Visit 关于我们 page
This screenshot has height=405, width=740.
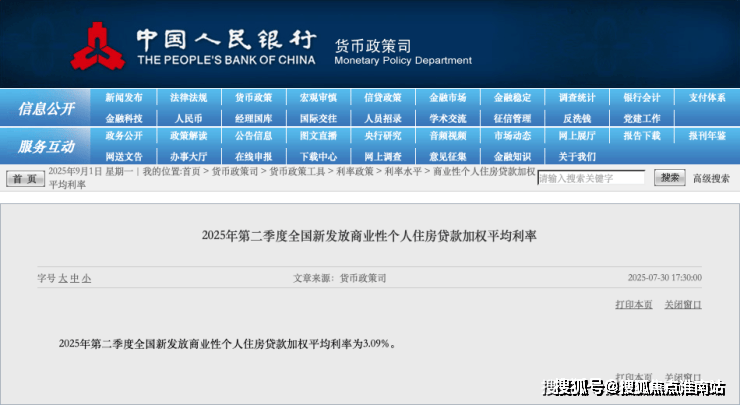[x=577, y=156]
